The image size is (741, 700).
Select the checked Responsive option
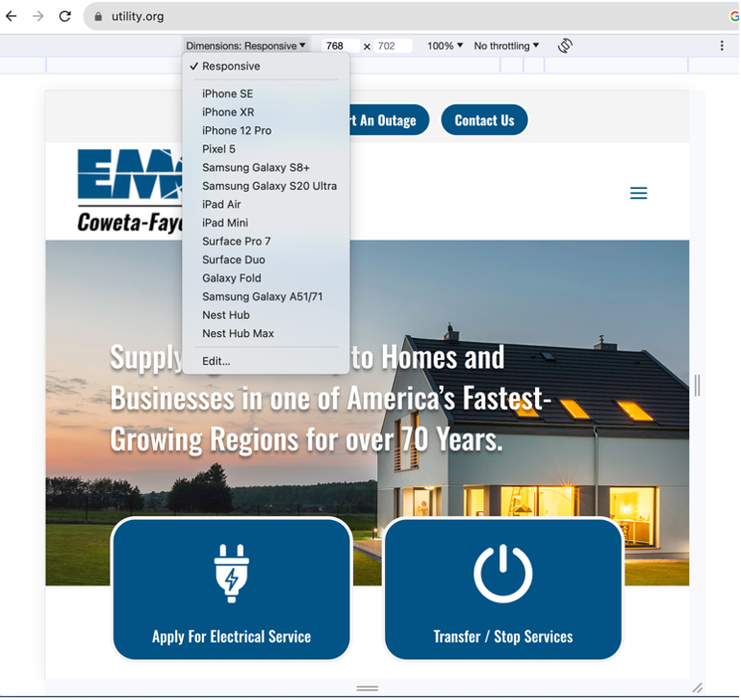point(231,66)
